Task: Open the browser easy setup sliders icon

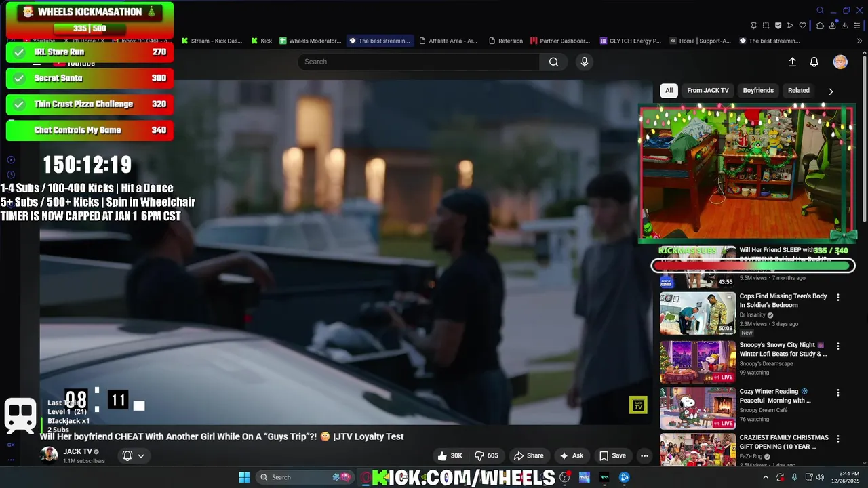Action: (x=856, y=26)
